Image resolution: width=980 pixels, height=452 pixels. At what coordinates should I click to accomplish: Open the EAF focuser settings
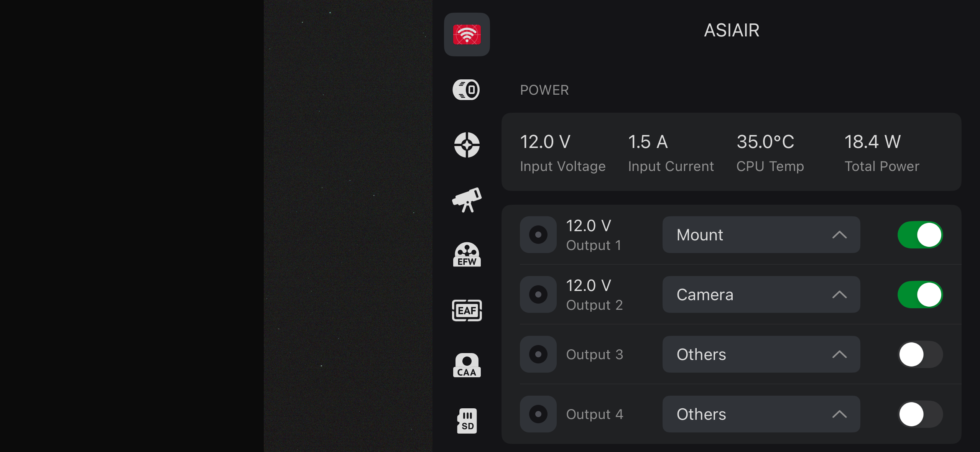467,310
